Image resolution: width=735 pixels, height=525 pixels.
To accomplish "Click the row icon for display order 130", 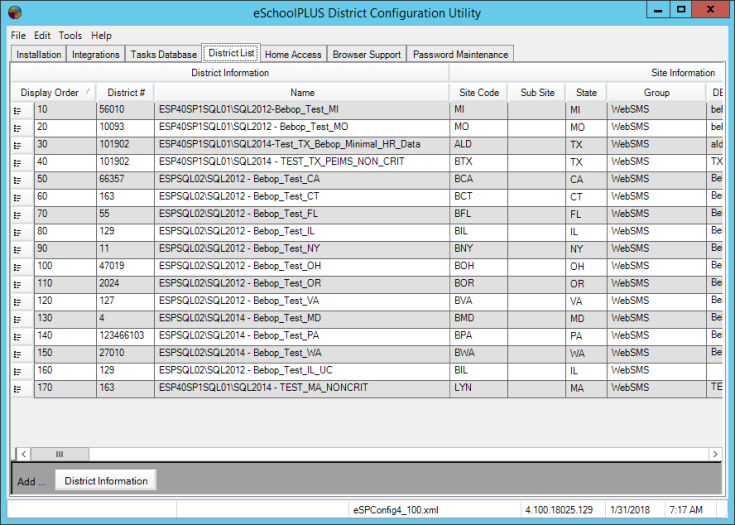I will (x=18, y=318).
